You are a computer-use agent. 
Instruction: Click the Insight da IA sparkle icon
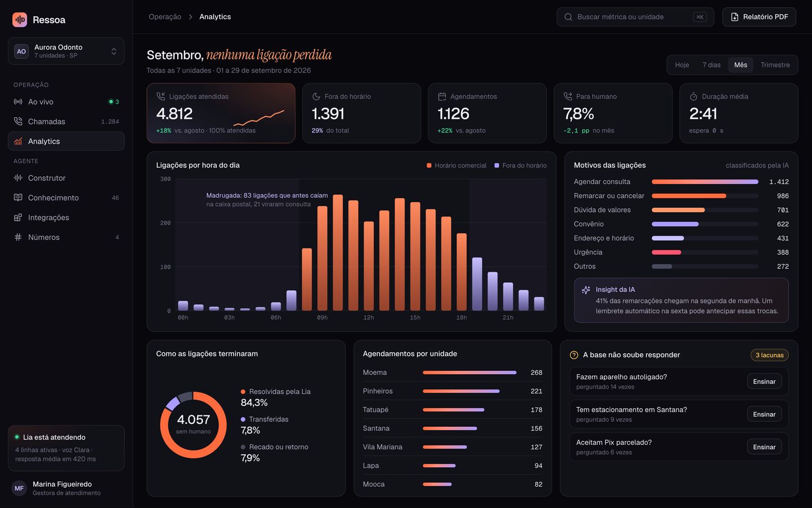point(586,290)
